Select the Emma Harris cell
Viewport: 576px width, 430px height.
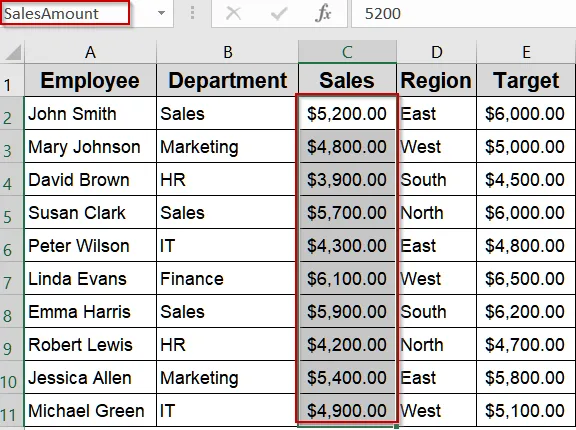(90, 312)
